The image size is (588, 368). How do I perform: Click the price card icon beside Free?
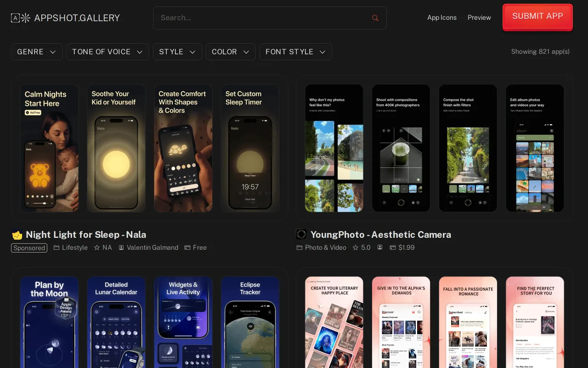187,247
